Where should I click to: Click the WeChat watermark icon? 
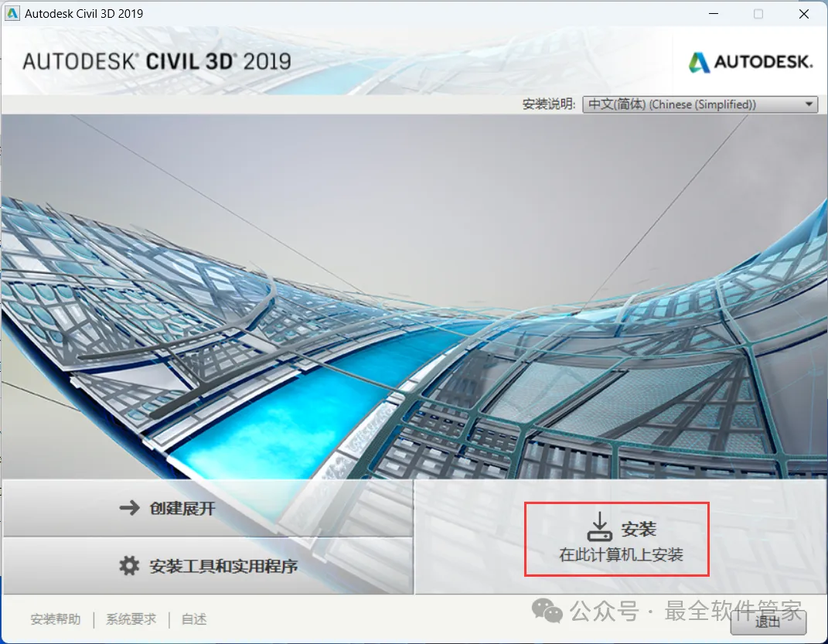547,611
